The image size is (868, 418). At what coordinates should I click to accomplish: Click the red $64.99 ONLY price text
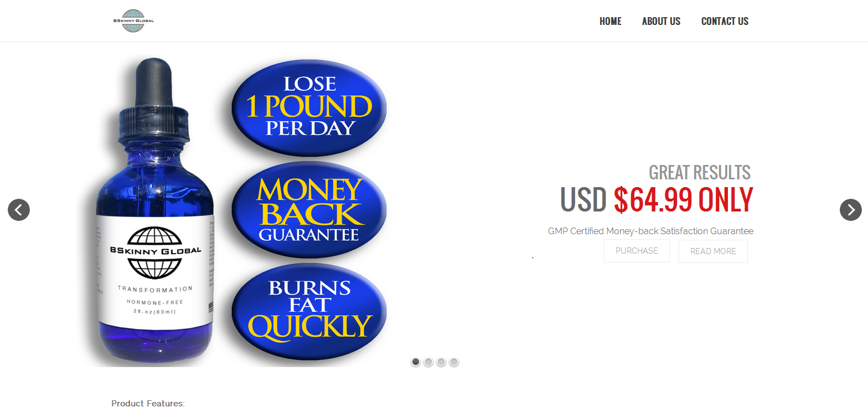684,200
